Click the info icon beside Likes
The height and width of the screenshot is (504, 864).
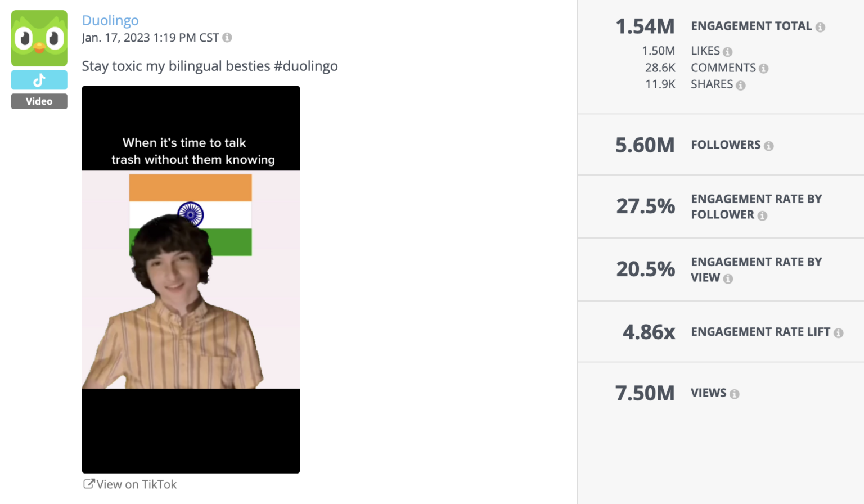(727, 52)
